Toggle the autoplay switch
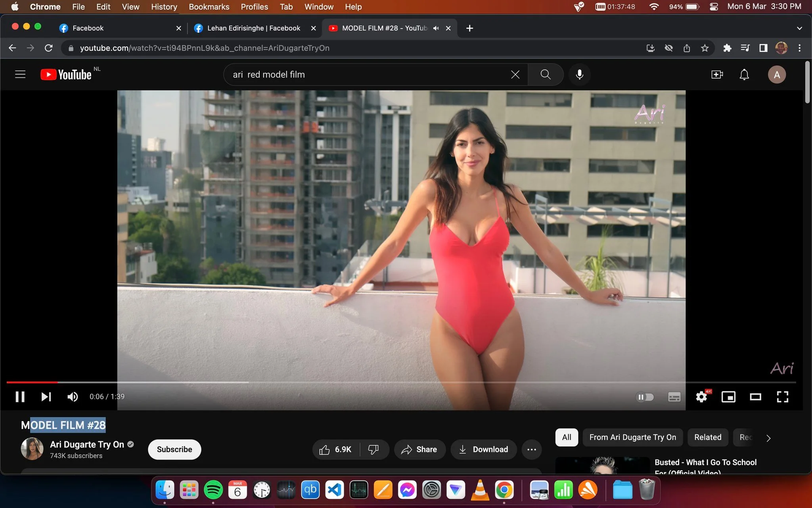The image size is (812, 508). (645, 397)
